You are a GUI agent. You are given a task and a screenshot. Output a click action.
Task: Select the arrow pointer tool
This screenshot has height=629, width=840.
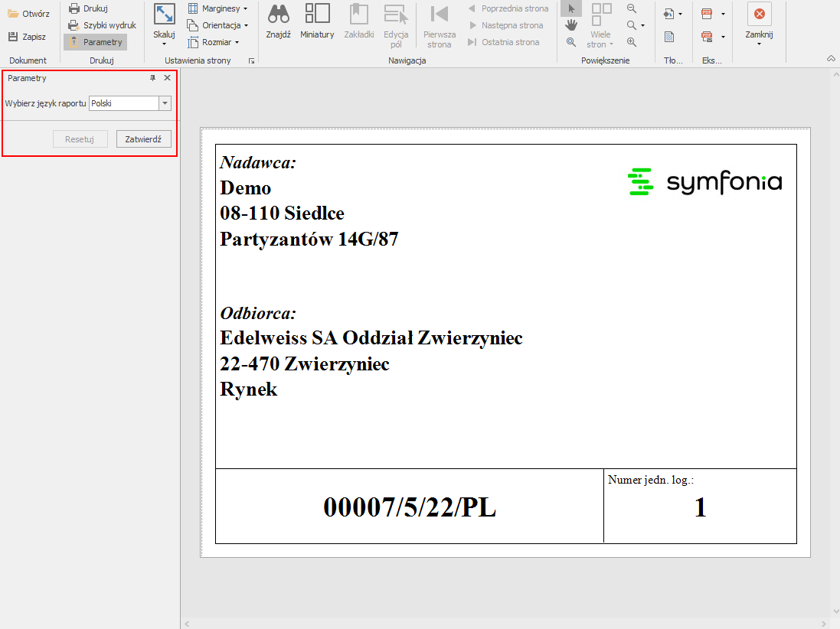(x=571, y=8)
